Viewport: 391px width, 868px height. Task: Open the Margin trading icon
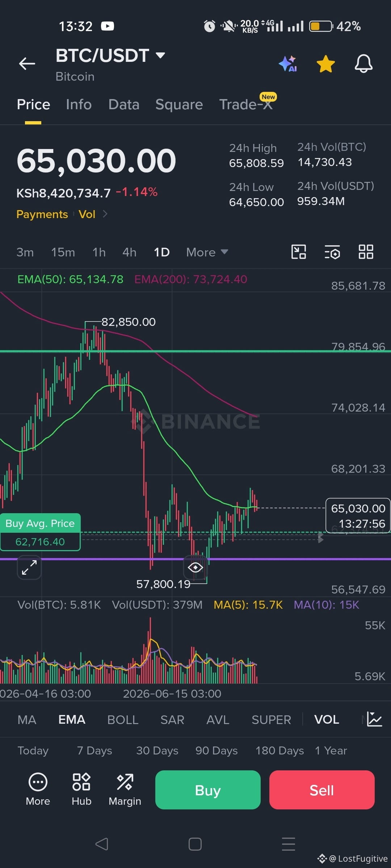click(x=125, y=789)
